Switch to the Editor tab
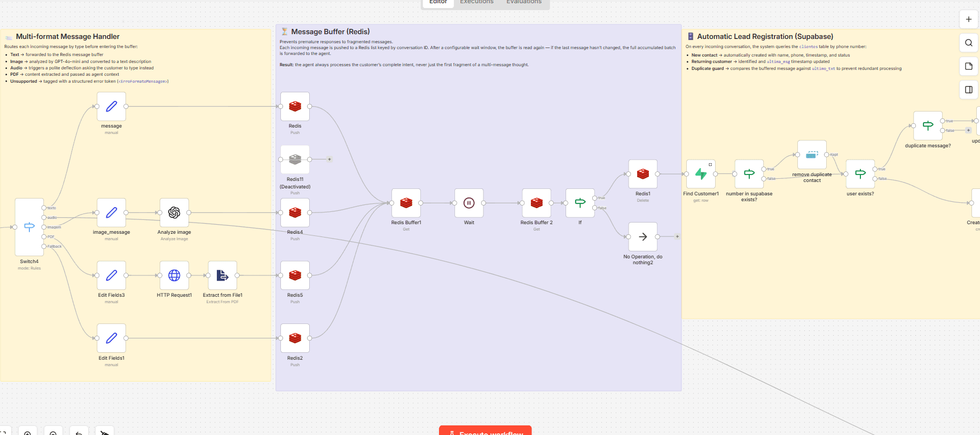Viewport: 980px width, 435px height. [x=438, y=2]
